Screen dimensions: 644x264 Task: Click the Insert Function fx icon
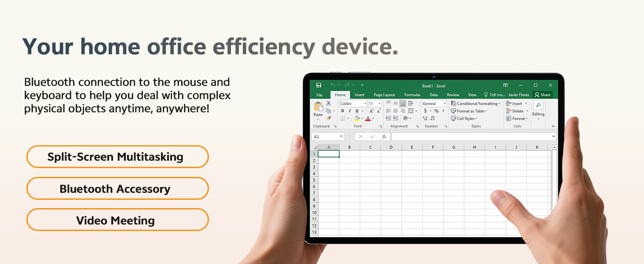384,137
